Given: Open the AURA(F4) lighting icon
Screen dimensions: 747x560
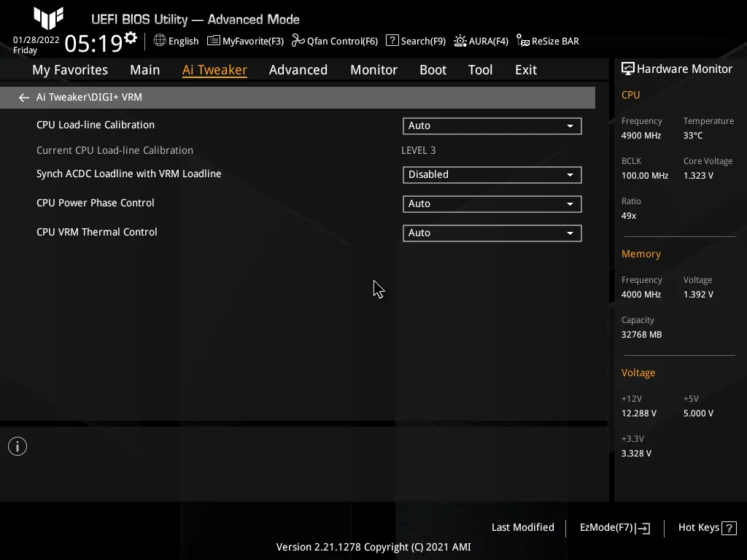Looking at the screenshot, I should [x=460, y=41].
